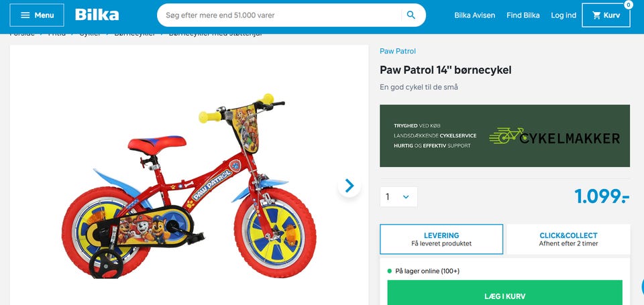
Task: Open the Paw Patrol brand link
Action: click(398, 52)
